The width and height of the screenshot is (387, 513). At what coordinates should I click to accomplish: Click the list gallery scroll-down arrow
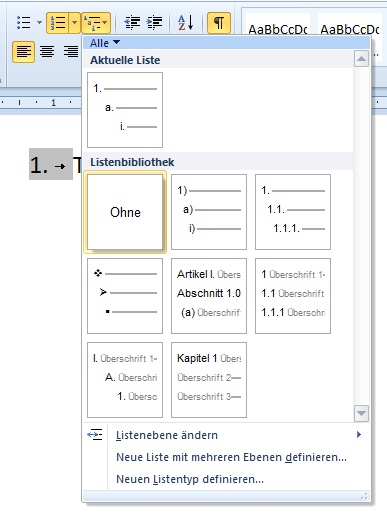[x=361, y=413]
